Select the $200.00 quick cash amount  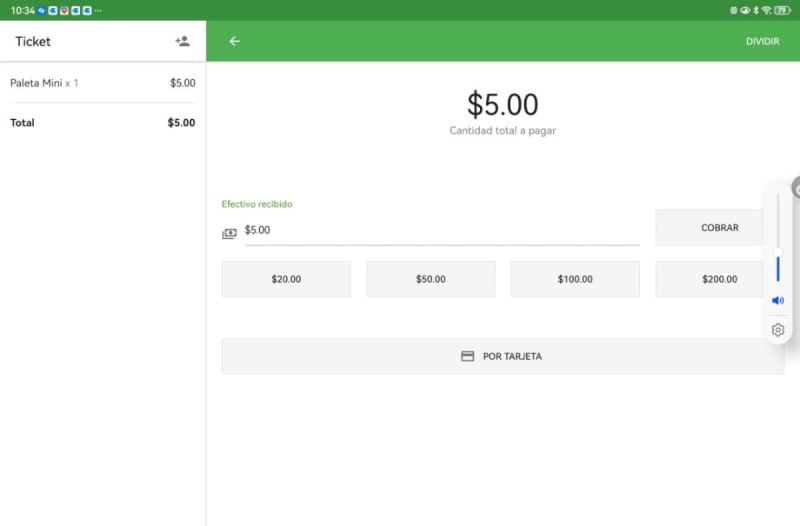click(712, 279)
